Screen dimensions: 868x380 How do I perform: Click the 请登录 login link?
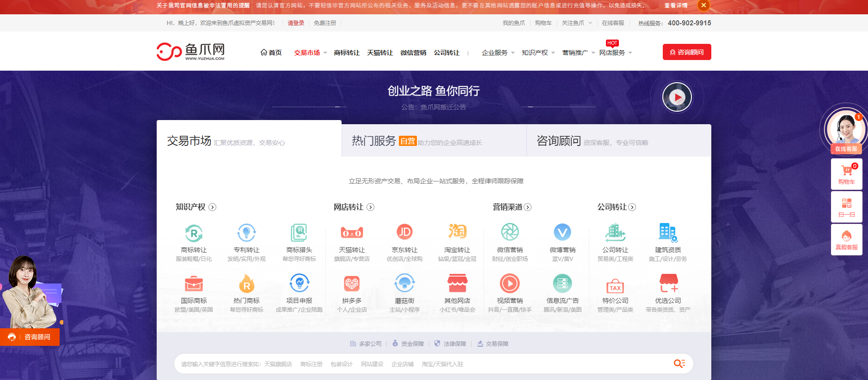coord(296,23)
